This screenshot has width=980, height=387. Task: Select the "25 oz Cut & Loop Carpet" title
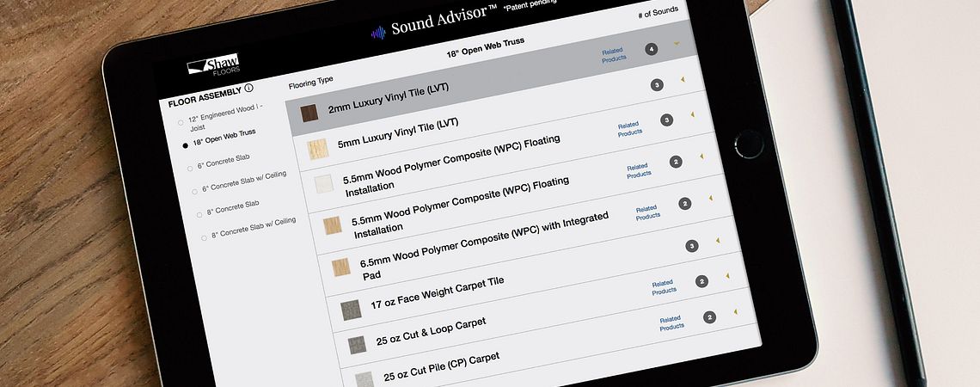[432, 331]
